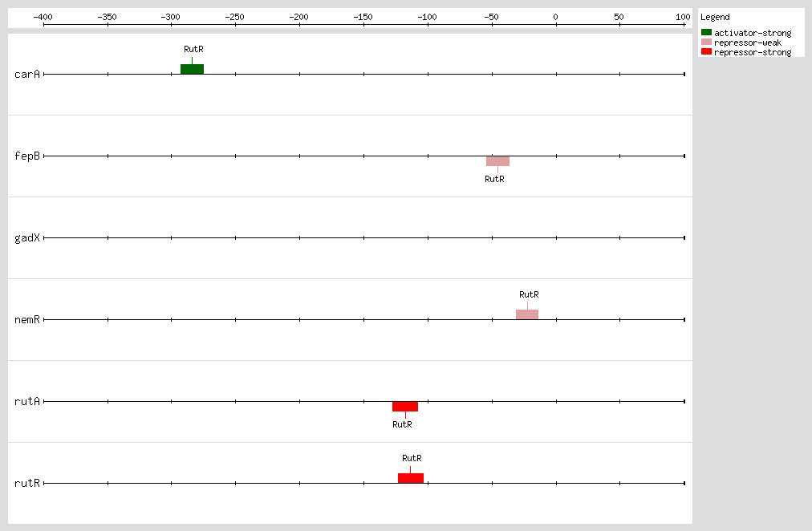
Task: Click the repressor-strong red legend swatch
Action: pyautogui.click(x=706, y=51)
